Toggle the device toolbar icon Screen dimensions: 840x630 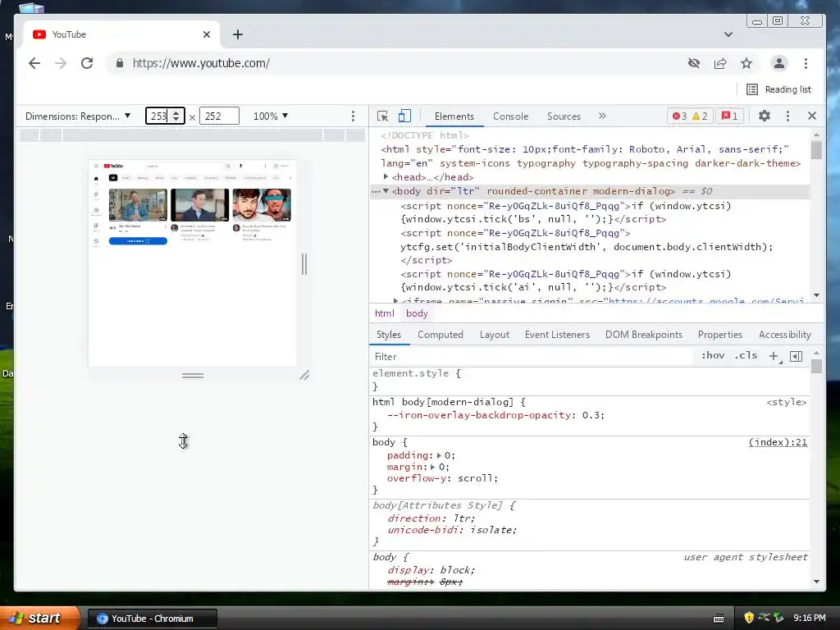(x=404, y=116)
